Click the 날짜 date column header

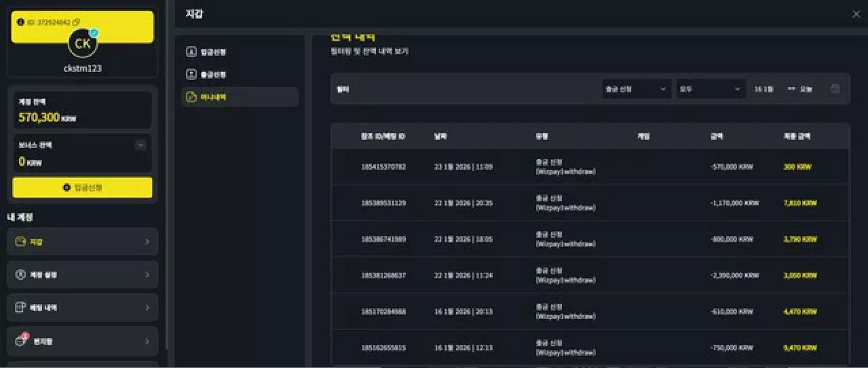tap(440, 136)
